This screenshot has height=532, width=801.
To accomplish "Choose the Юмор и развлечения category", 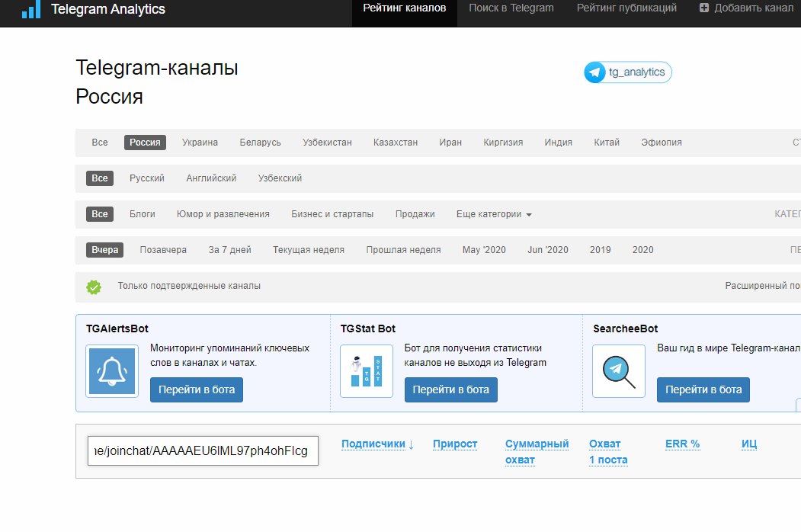I will [223, 214].
